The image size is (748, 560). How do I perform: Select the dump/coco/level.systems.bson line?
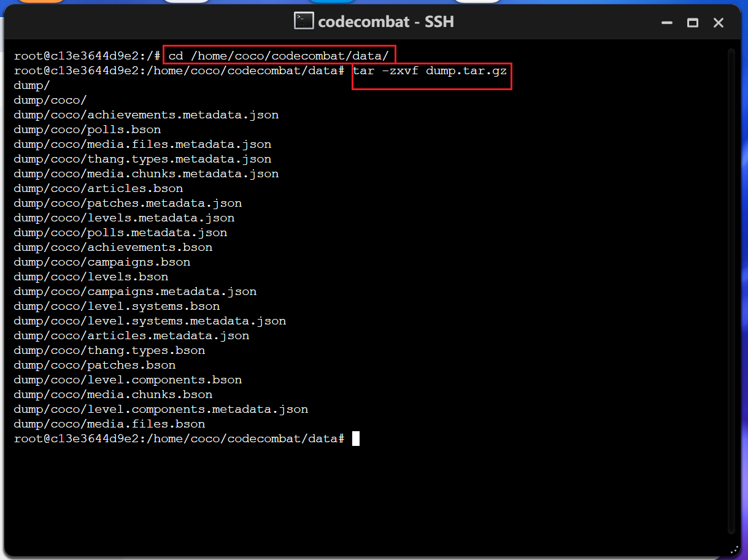[117, 306]
